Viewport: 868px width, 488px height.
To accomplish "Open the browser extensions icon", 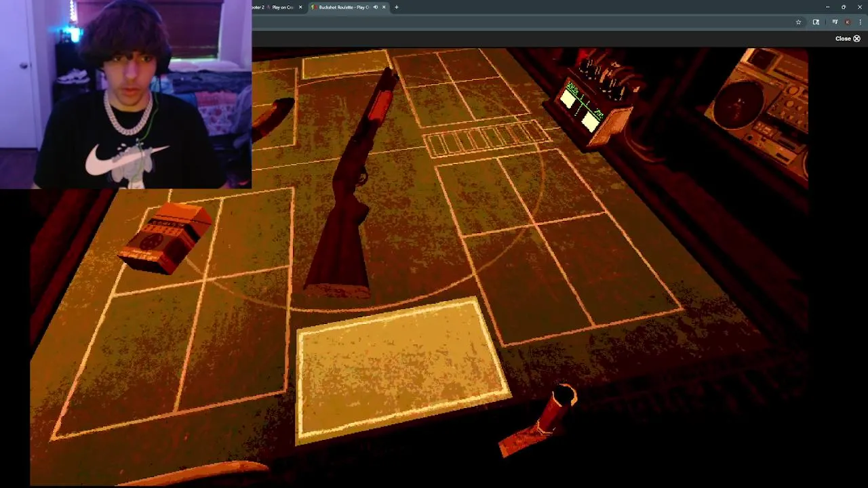I will pos(816,22).
